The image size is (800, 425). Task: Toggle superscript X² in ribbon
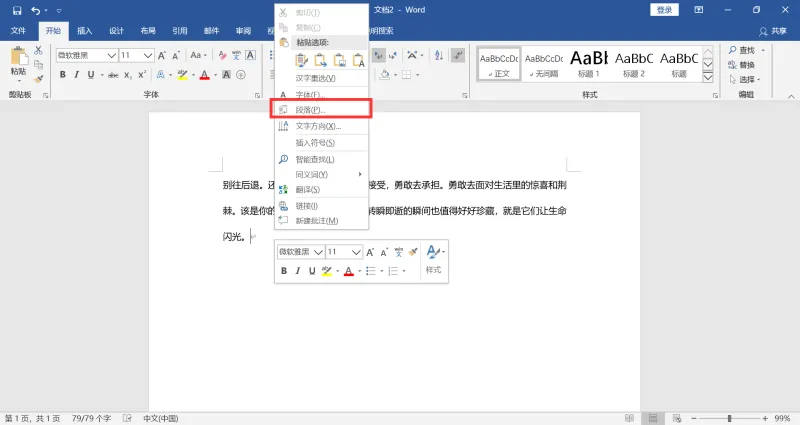142,74
